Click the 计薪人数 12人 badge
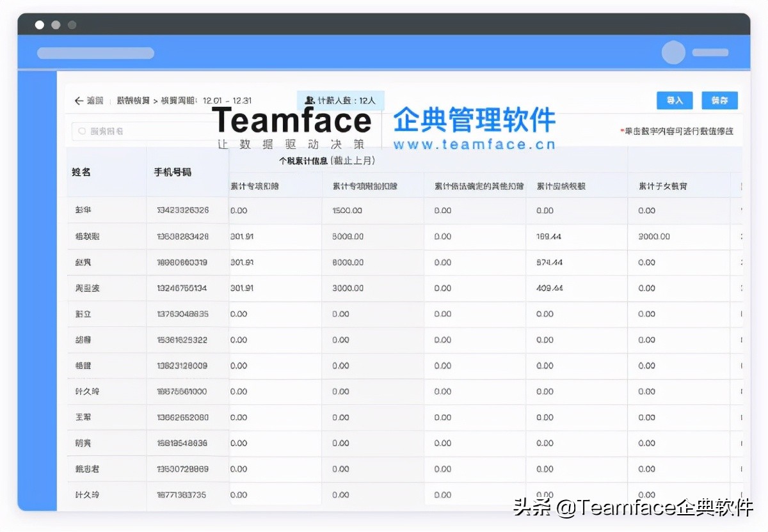Screen dimensions: 768x532 click(340, 100)
